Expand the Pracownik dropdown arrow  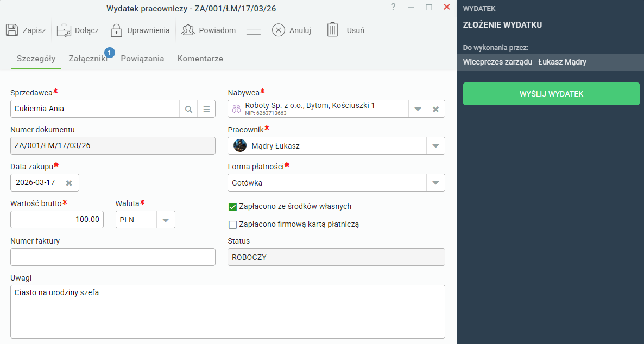[x=435, y=146]
